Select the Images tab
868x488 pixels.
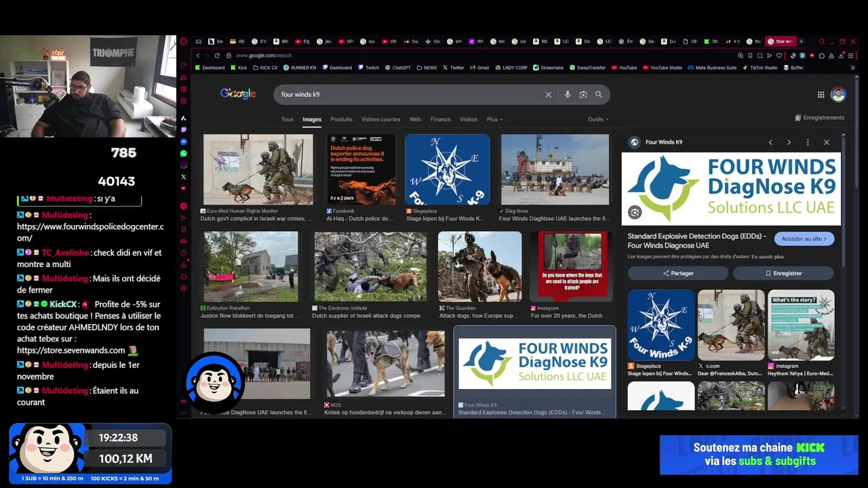[x=312, y=119]
